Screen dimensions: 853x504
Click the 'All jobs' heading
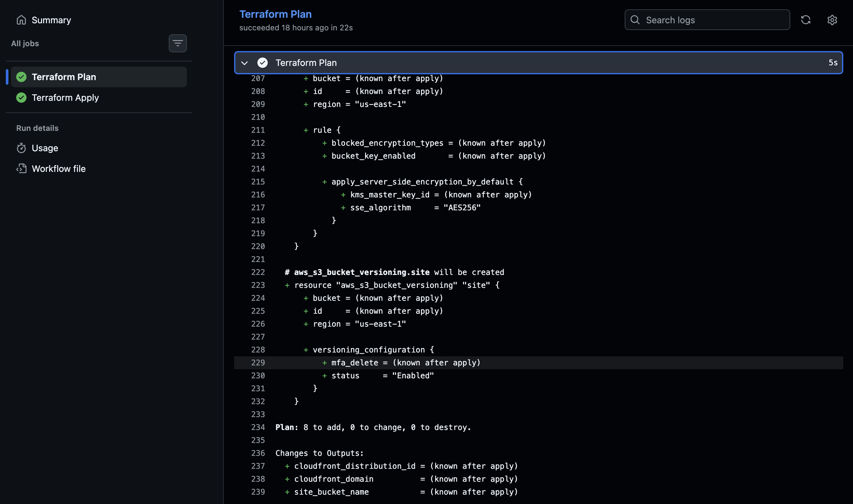(x=25, y=44)
